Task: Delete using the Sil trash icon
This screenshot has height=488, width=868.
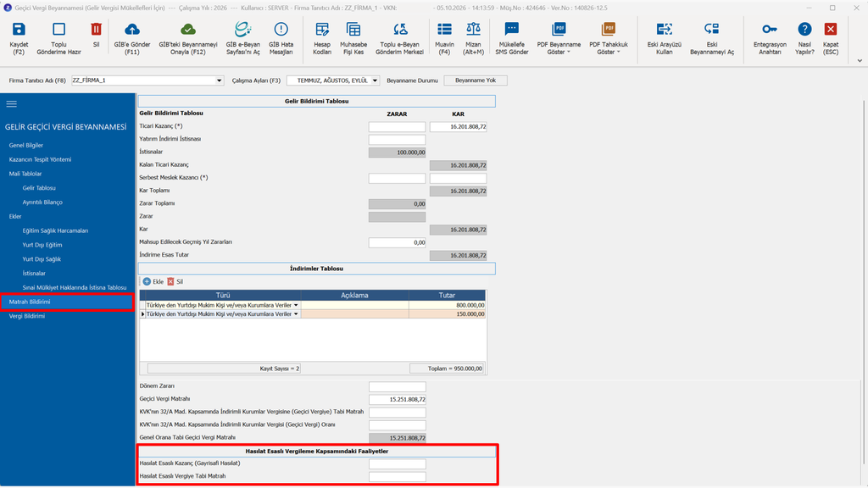Action: pos(97,36)
